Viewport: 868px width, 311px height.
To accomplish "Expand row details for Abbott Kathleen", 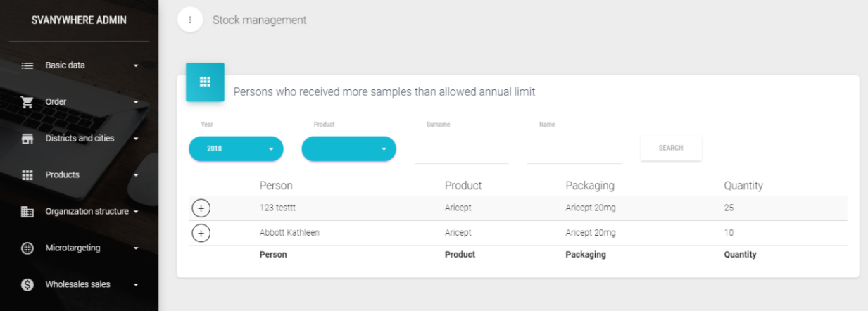I will tap(201, 233).
